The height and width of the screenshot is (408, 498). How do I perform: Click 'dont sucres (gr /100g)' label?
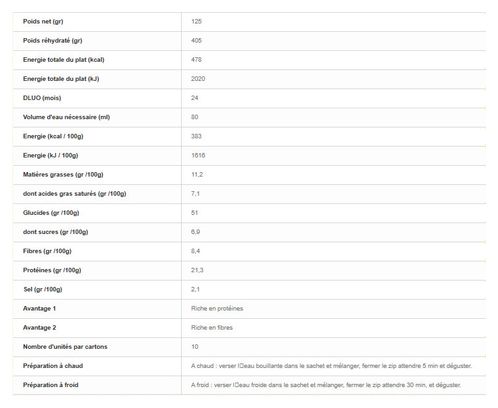(55, 232)
